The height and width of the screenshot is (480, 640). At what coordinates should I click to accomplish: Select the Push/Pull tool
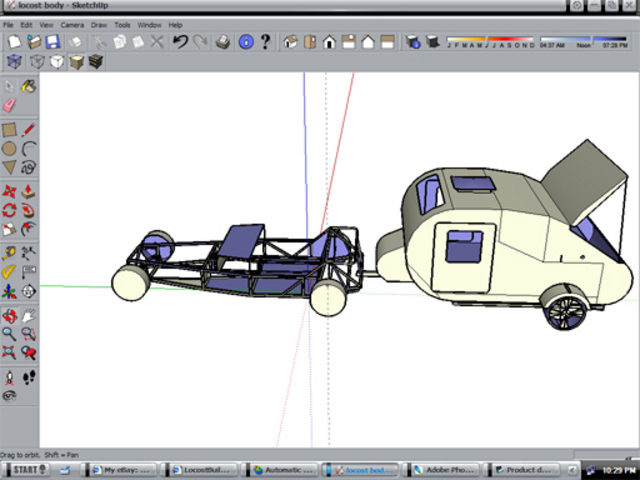click(x=28, y=191)
